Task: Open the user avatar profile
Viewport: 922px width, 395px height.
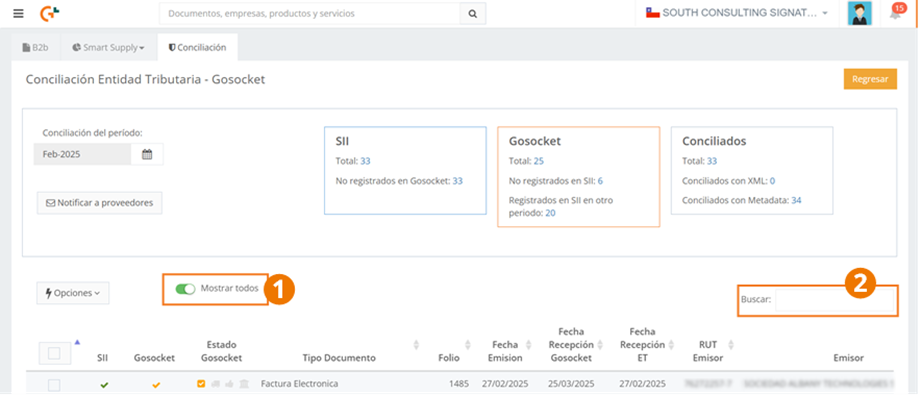Action: click(860, 13)
